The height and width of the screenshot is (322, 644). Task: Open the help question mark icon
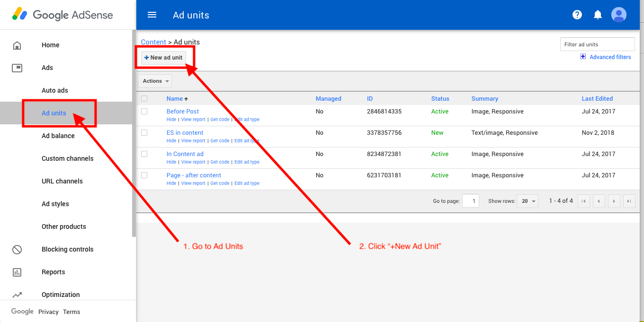(x=577, y=15)
